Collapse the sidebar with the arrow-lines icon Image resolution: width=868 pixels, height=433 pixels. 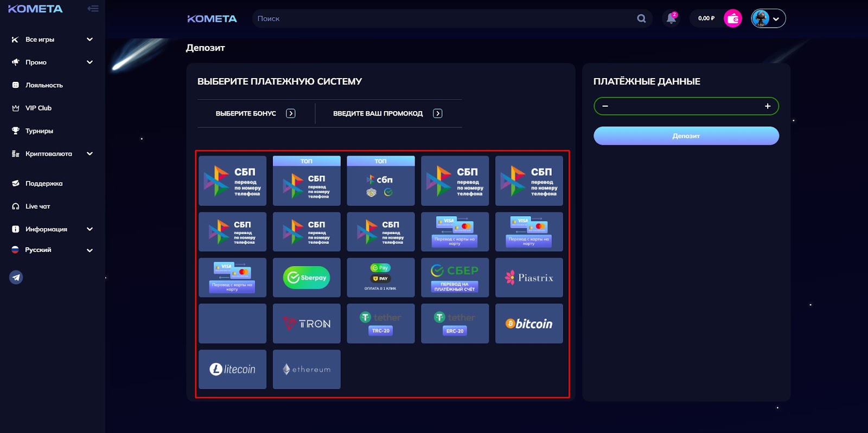(x=93, y=9)
